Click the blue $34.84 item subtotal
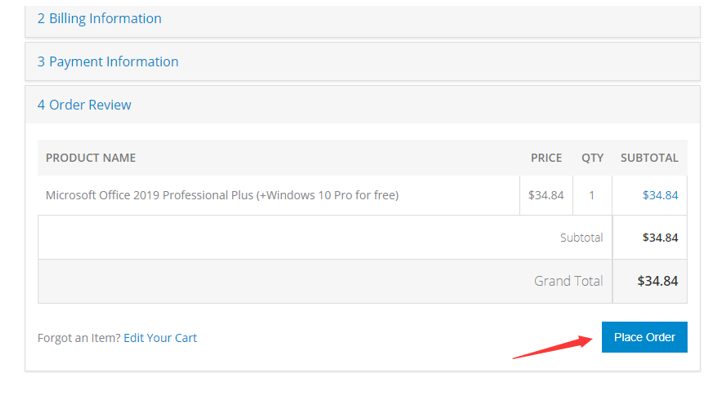The width and height of the screenshot is (720, 395). tap(660, 195)
